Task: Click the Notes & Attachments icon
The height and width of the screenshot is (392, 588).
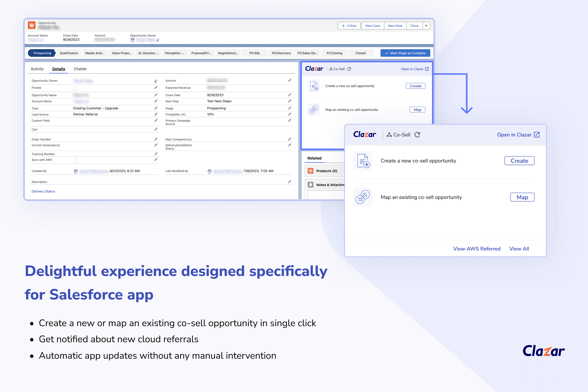Action: click(x=310, y=185)
